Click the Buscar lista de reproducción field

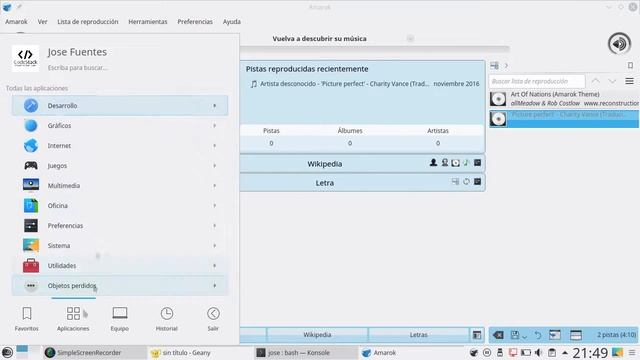pyautogui.click(x=537, y=81)
